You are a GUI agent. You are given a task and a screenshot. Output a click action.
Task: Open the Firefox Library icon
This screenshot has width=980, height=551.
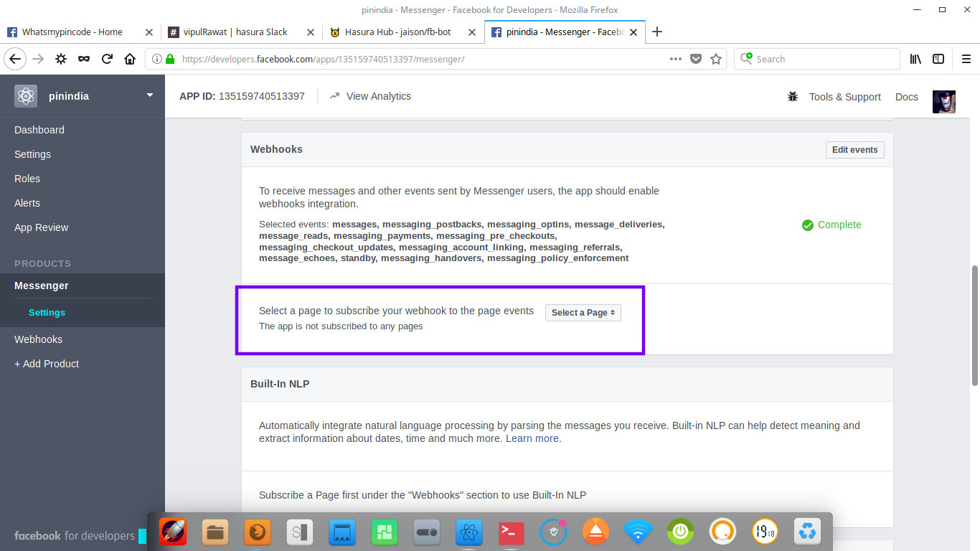pos(915,59)
